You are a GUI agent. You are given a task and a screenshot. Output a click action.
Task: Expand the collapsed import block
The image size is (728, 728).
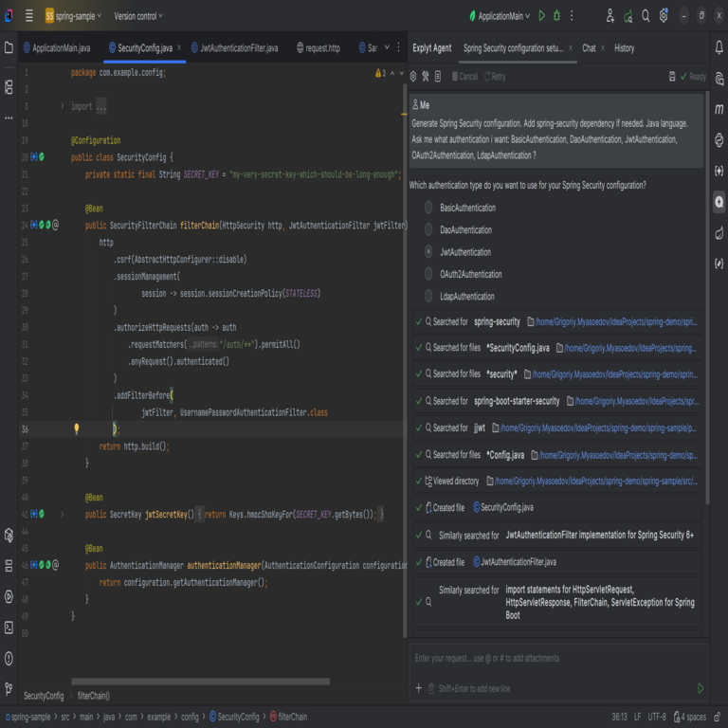pos(63,106)
